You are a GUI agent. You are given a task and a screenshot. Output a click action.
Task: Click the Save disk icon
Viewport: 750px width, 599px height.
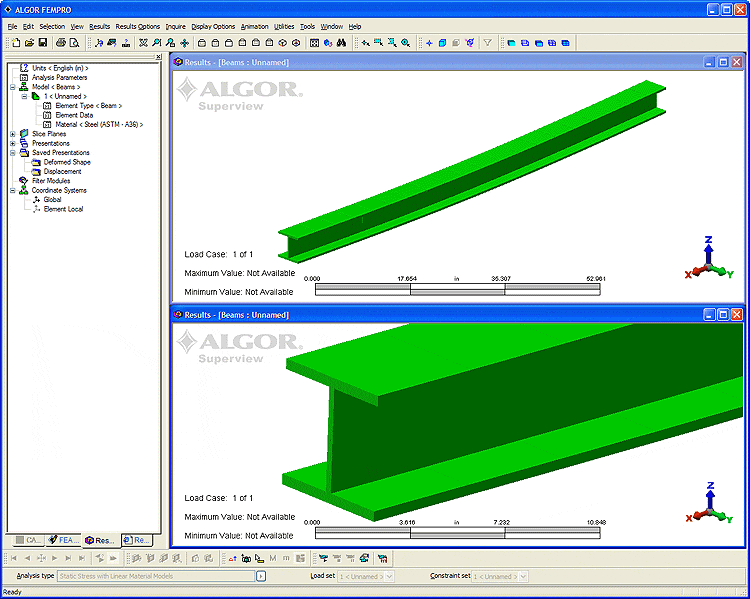[x=43, y=43]
